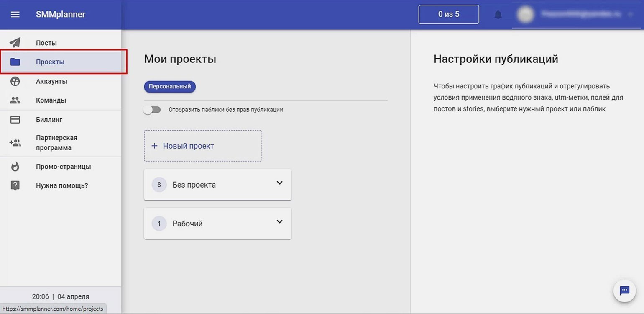Click the Teams people icon
644x314 pixels.
click(x=15, y=100)
